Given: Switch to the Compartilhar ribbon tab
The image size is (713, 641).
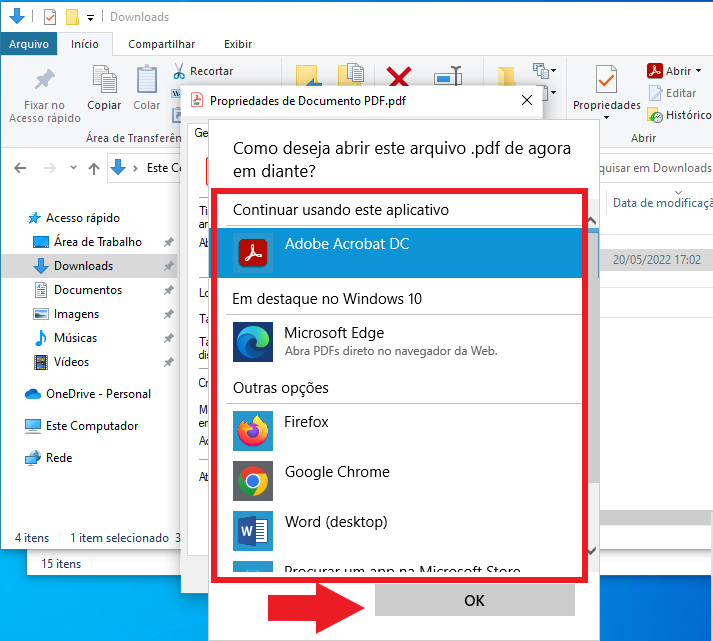Looking at the screenshot, I should [161, 44].
